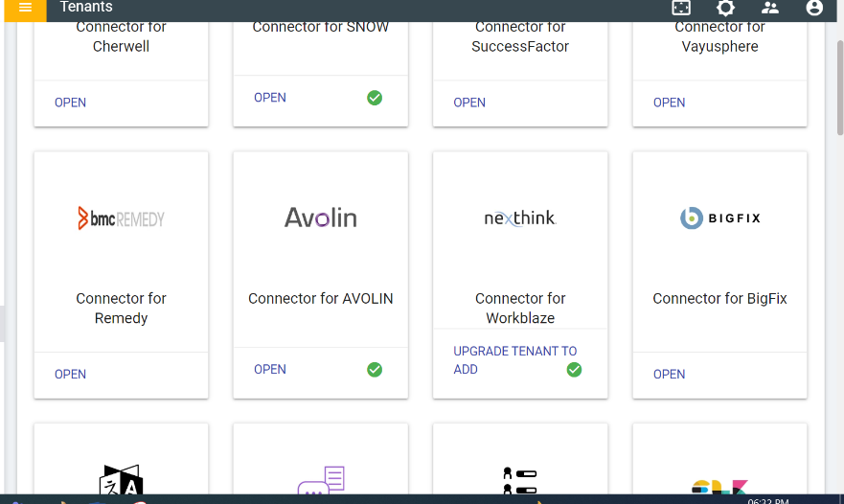The width and height of the screenshot is (844, 504).
Task: Toggle fullscreen mode icon in header
Action: tap(681, 8)
